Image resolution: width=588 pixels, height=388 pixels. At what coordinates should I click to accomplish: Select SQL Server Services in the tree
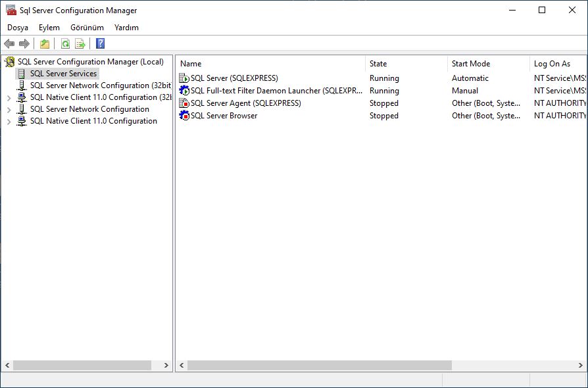point(63,74)
